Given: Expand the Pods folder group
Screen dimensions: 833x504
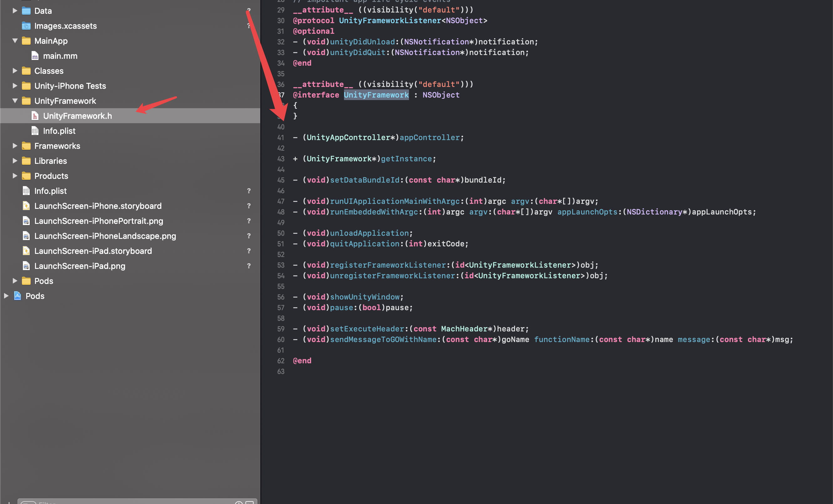Looking at the screenshot, I should pyautogui.click(x=15, y=281).
